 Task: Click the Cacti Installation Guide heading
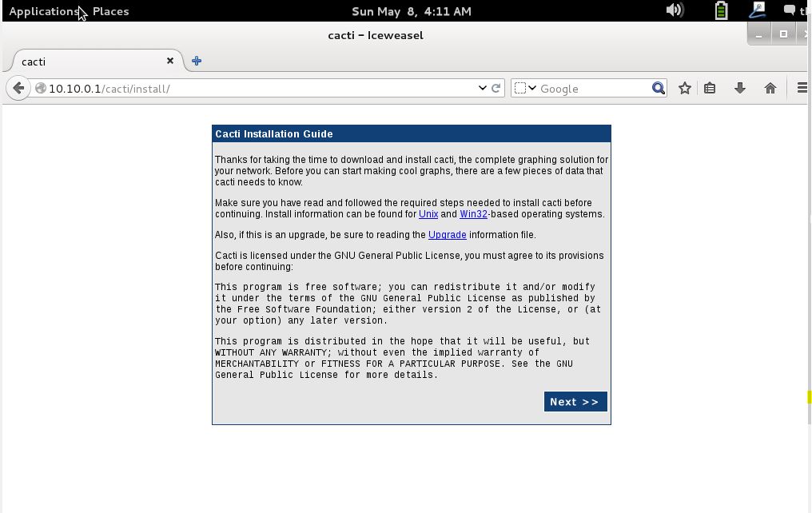coord(274,134)
